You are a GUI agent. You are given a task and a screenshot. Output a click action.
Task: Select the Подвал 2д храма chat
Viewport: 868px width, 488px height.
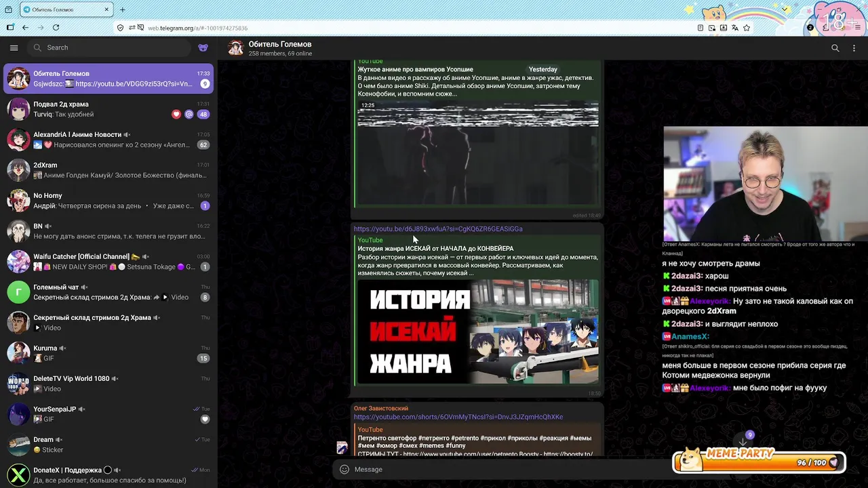pyautogui.click(x=108, y=109)
